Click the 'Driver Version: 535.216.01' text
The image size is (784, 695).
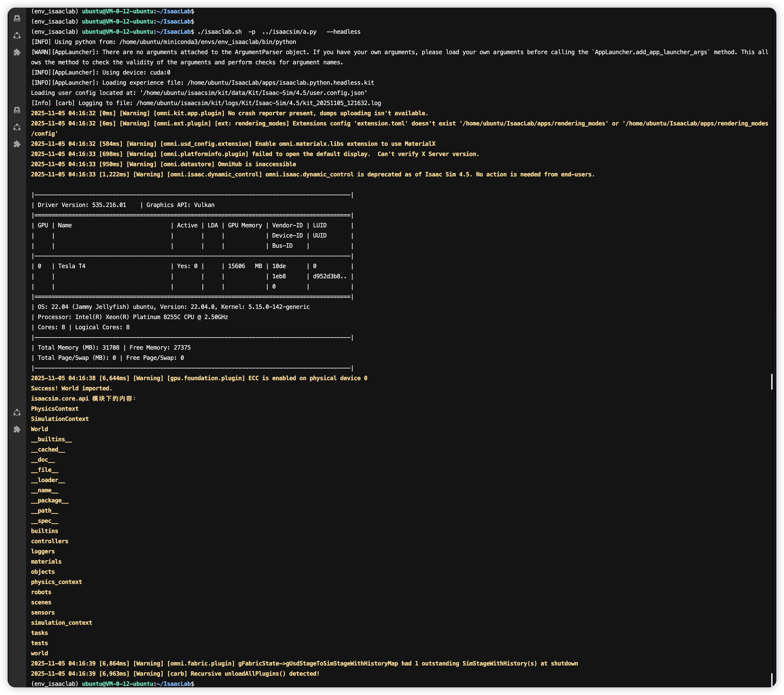coord(82,205)
